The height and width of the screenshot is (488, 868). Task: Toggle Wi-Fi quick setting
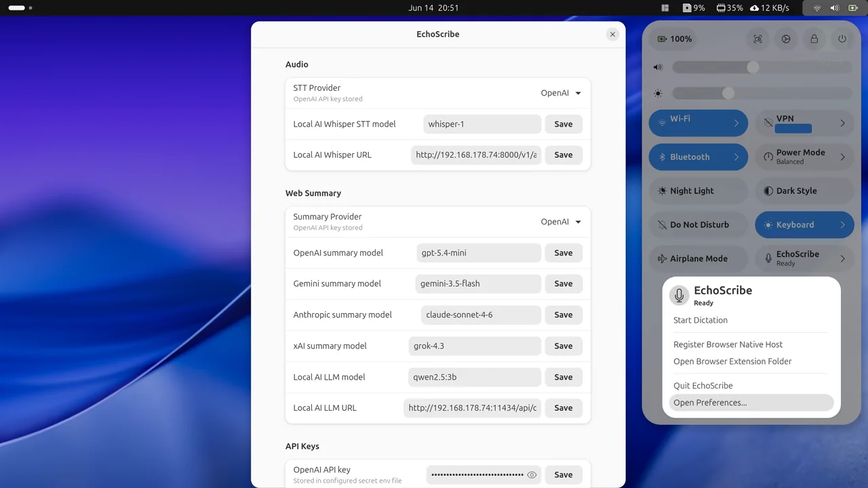[x=687, y=123]
